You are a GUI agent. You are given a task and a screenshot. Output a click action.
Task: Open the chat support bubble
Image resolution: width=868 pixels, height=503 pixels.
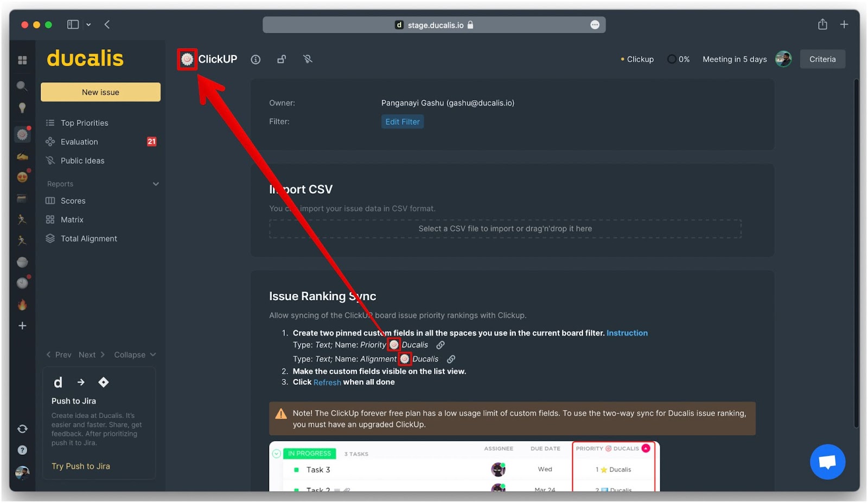(x=827, y=462)
